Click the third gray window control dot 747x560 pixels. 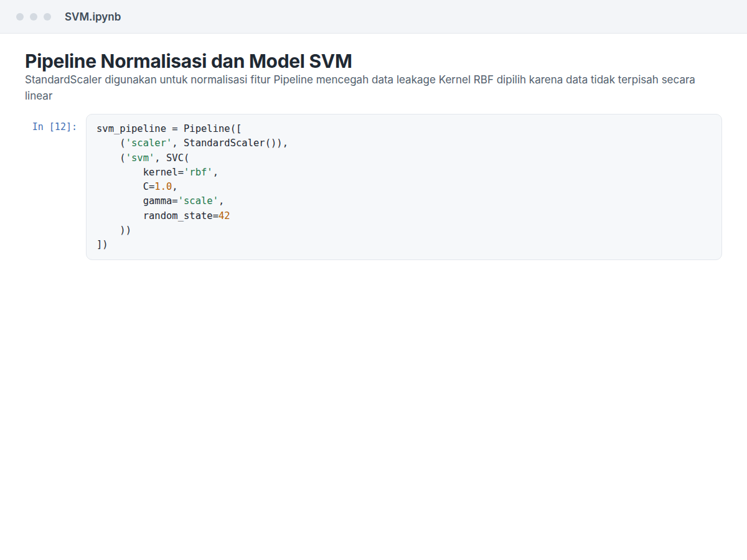47,17
